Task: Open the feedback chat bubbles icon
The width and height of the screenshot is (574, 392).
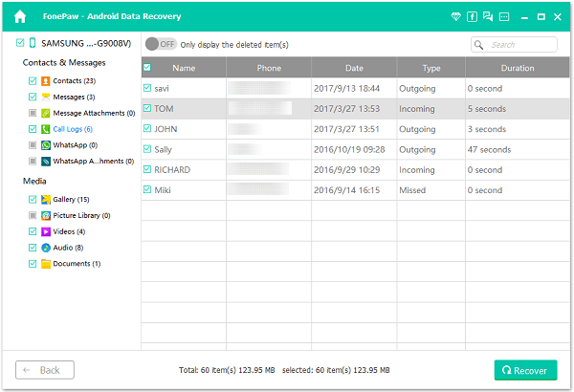Action: [x=488, y=16]
